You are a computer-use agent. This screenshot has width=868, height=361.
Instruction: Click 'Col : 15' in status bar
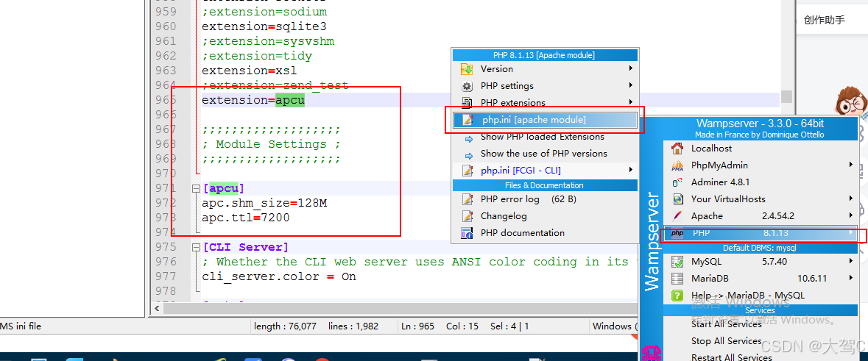(462, 326)
